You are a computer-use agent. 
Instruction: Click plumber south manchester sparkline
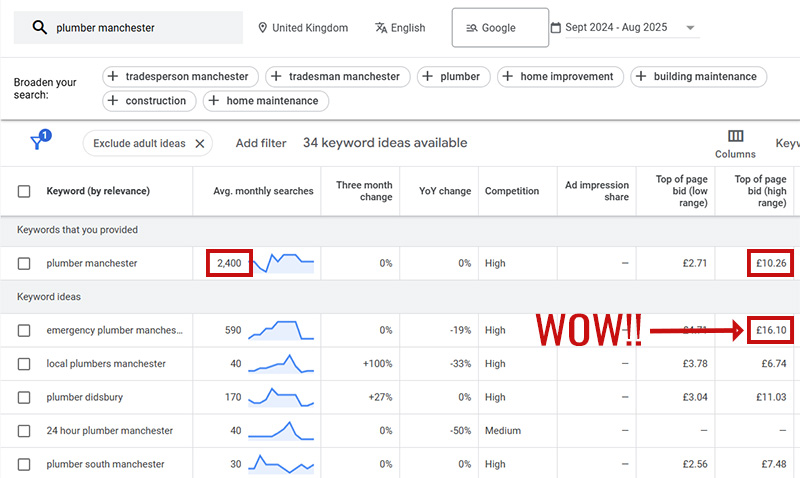click(281, 465)
